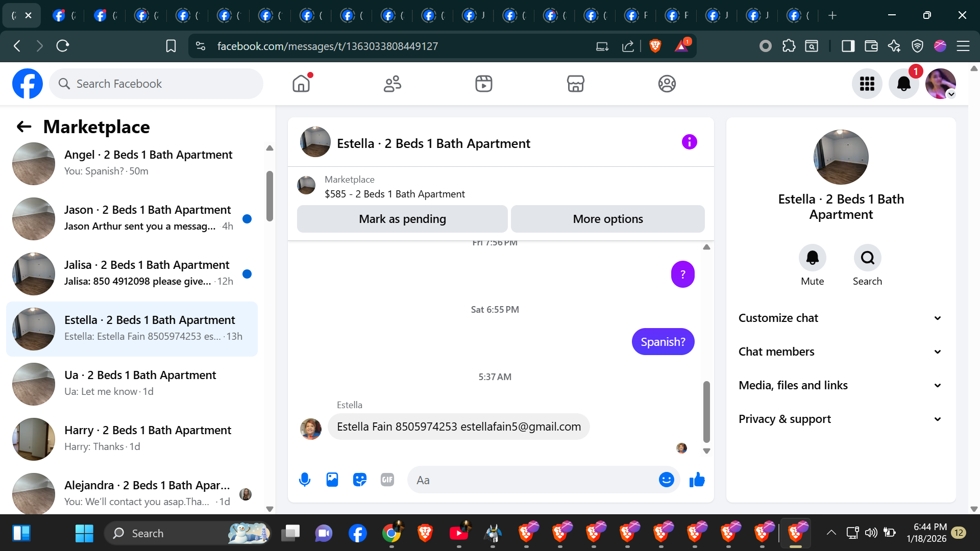This screenshot has height=551, width=980.
Task: Click the More options button
Action: click(607, 219)
